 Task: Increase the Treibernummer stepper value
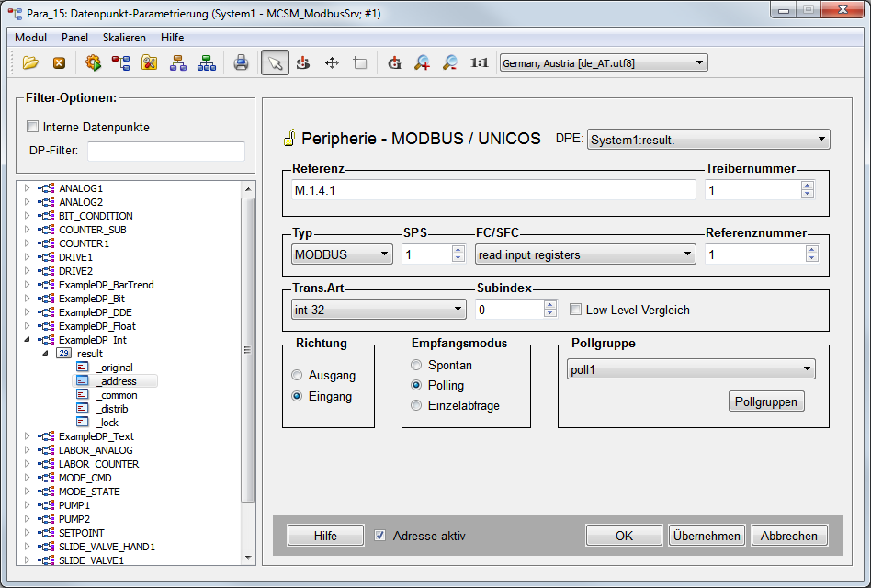(x=808, y=186)
